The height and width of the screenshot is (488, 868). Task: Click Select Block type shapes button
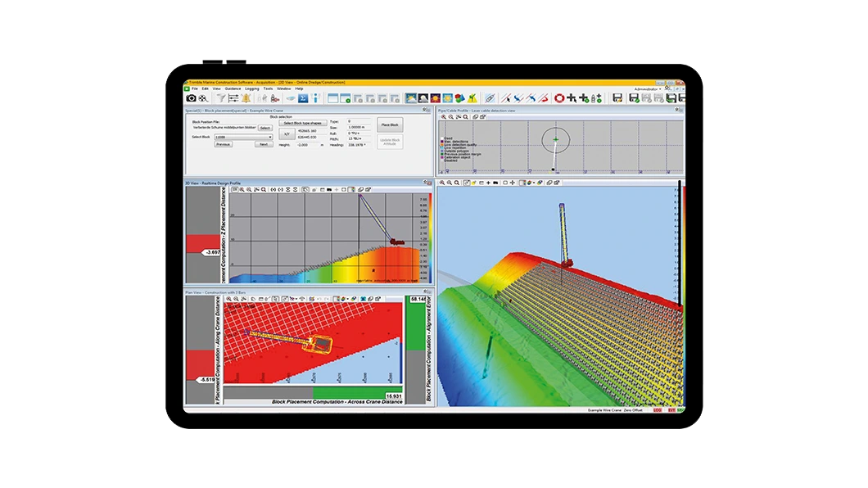(303, 123)
